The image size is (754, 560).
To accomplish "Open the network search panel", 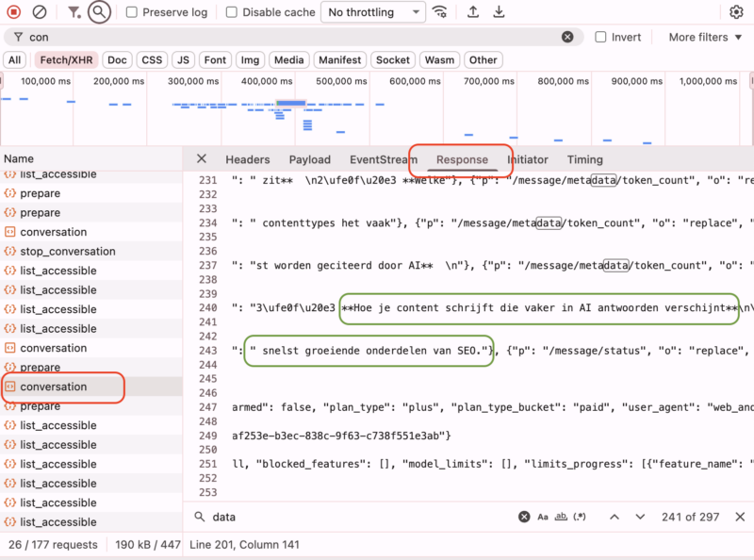I will [97, 12].
